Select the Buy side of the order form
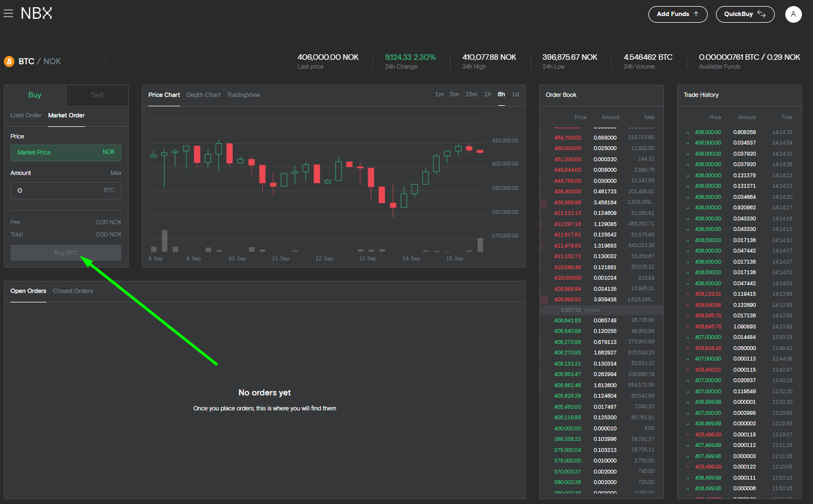Viewport: 813px width, 504px height. 35,95
